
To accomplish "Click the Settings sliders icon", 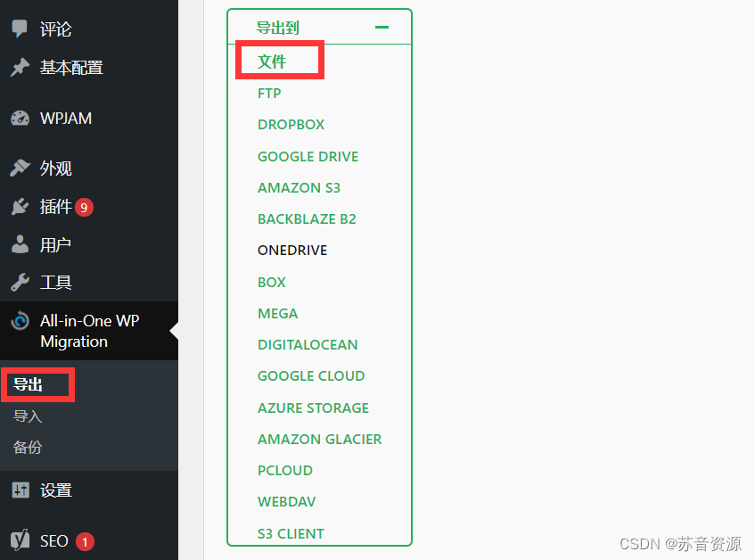I will (20, 490).
